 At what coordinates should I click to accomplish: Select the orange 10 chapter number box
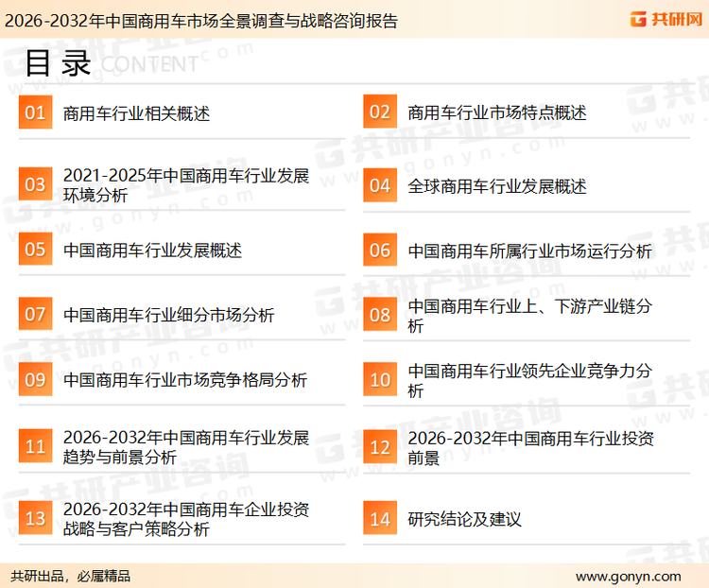(x=380, y=379)
